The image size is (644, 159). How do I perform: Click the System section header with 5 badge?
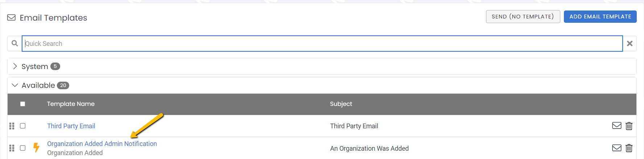click(x=322, y=66)
